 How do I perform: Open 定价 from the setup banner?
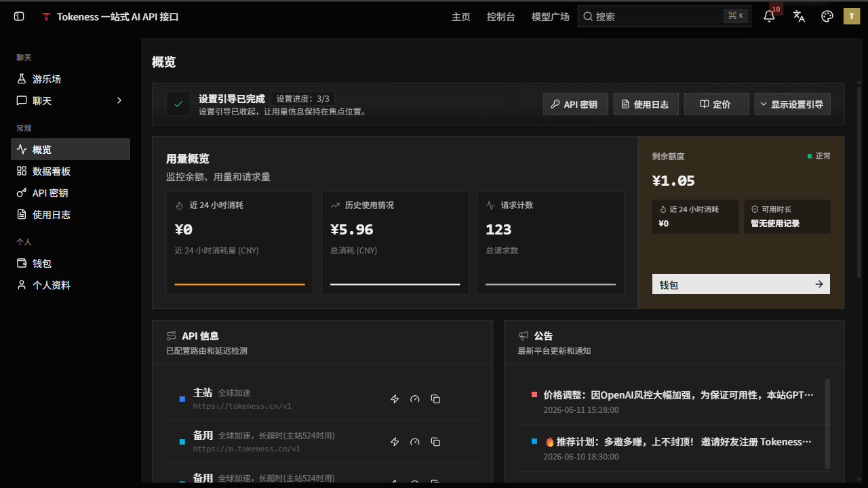716,104
